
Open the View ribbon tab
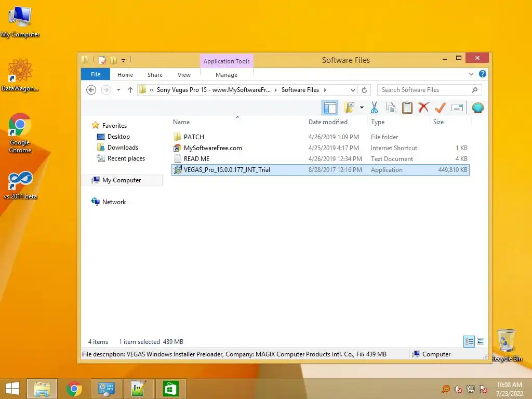pyautogui.click(x=184, y=75)
